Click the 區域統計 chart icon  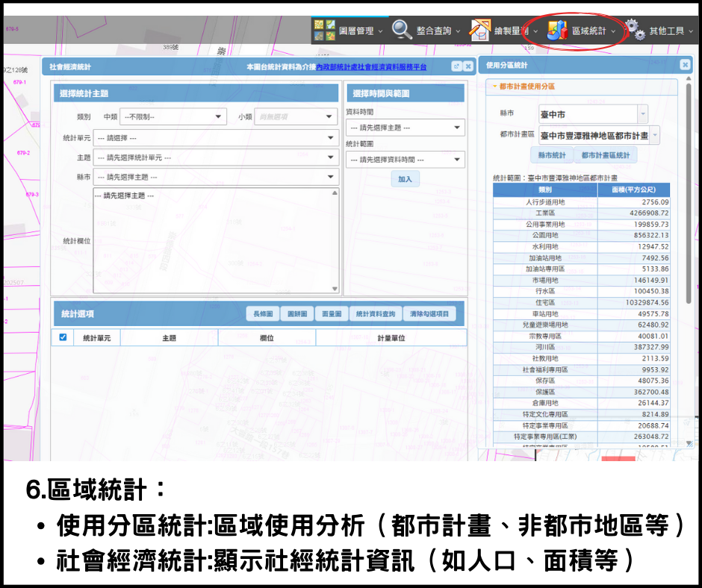pos(557,31)
